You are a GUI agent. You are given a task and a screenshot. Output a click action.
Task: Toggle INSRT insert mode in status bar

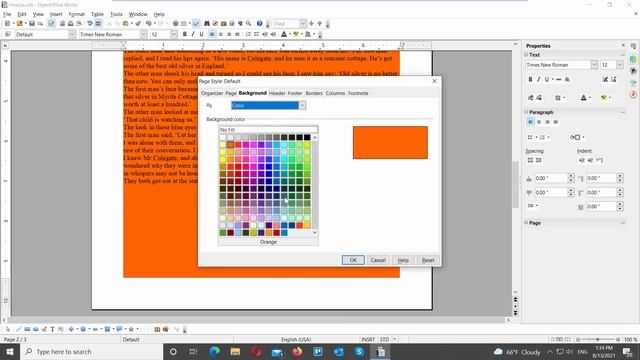pos(368,339)
